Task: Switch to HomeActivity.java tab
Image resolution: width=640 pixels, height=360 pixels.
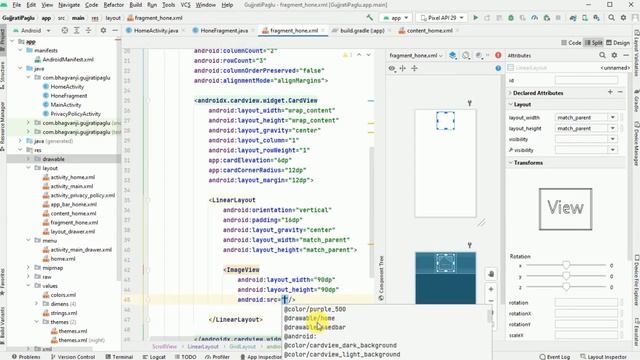Action: tap(156, 31)
